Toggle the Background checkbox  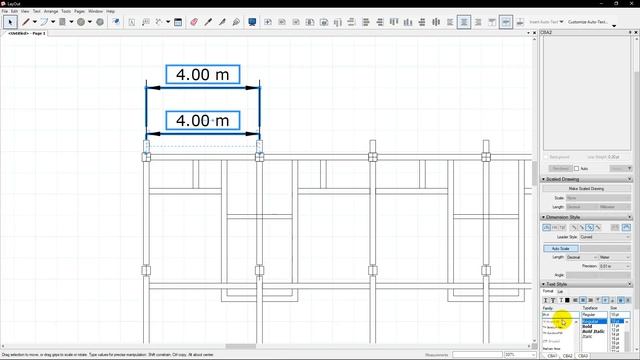point(546,157)
